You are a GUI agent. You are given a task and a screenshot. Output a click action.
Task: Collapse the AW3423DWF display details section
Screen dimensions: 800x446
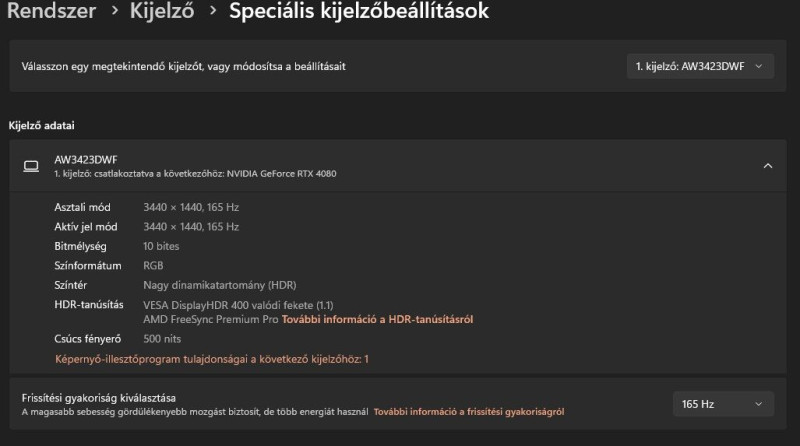(767, 166)
